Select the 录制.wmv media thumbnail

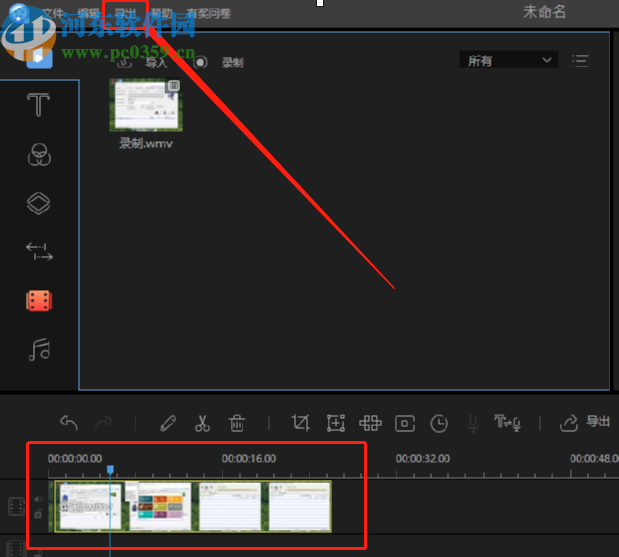pyautogui.click(x=146, y=105)
